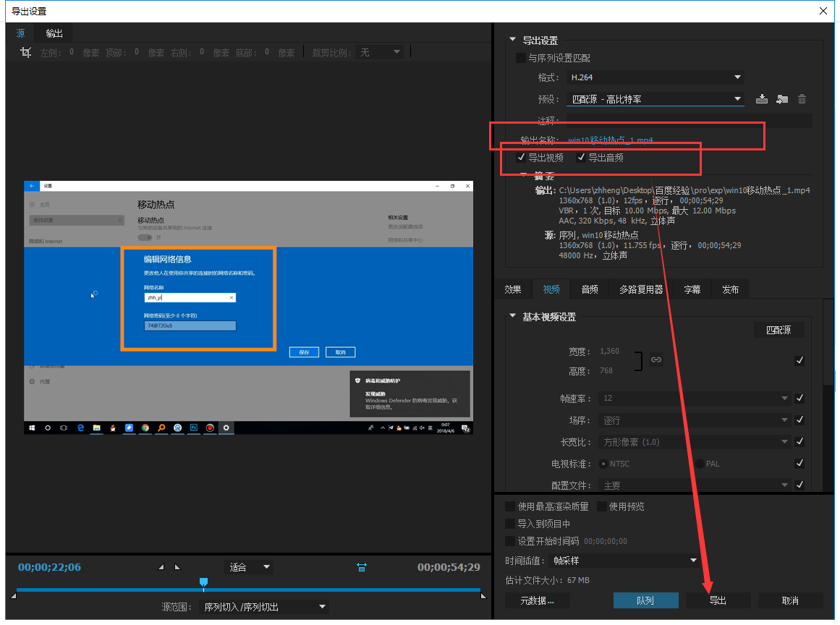Toggle the width-height link icon
The image size is (840, 625).
(656, 360)
